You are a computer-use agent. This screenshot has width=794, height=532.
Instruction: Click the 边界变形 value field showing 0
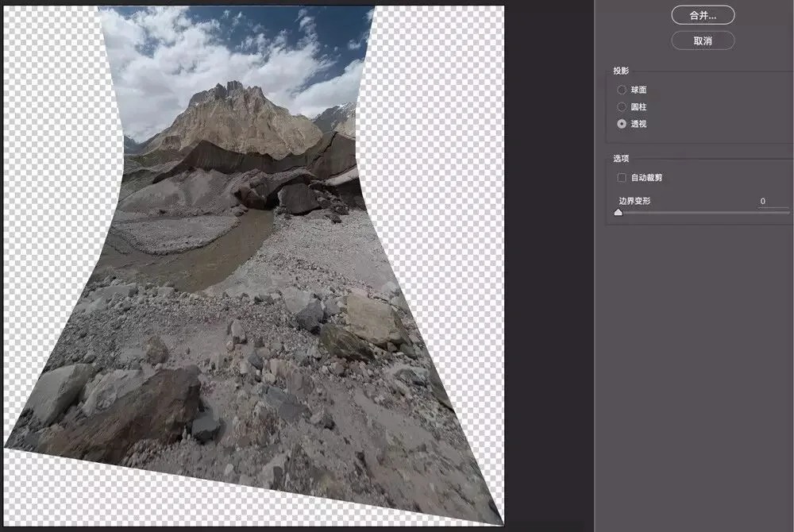tap(773, 201)
